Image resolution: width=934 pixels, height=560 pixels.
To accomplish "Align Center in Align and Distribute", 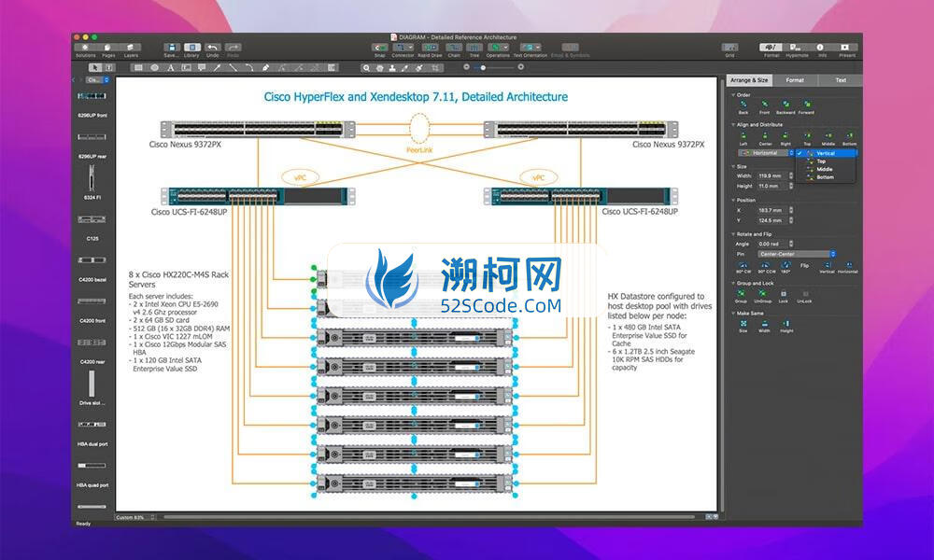I will [x=765, y=136].
